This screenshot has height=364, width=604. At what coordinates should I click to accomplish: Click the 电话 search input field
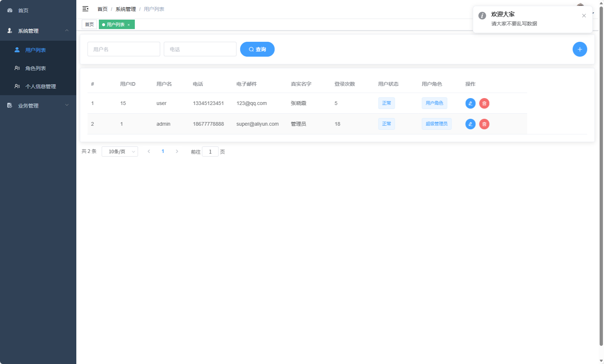200,49
